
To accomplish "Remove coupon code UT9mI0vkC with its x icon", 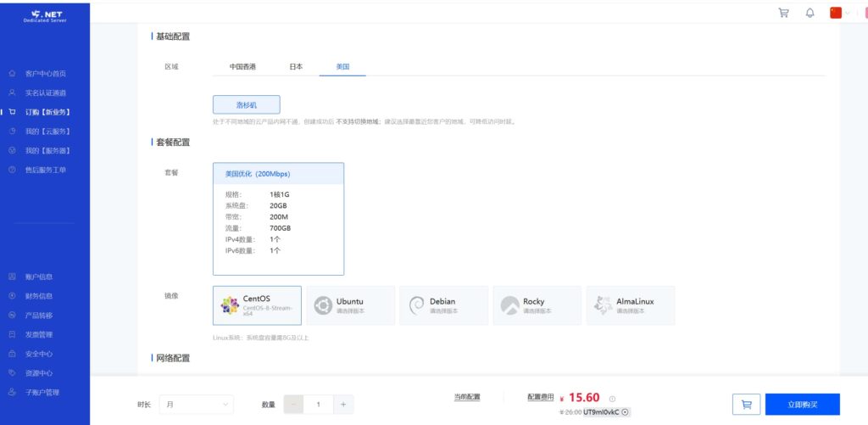I will coord(625,412).
